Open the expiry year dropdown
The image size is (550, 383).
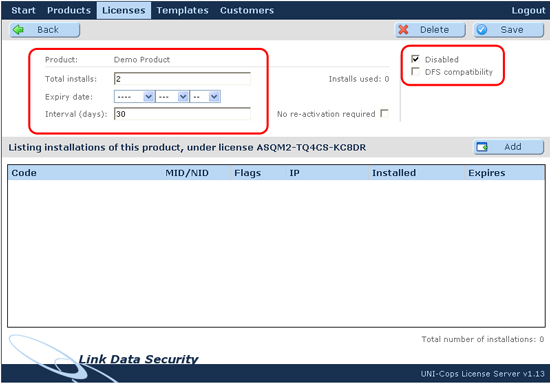point(134,96)
